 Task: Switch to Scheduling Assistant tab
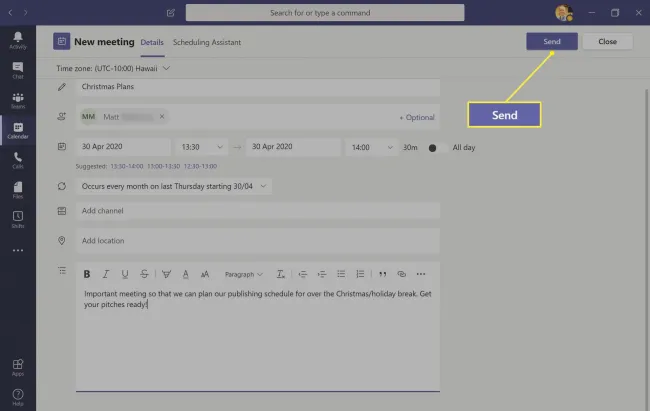pyautogui.click(x=207, y=42)
